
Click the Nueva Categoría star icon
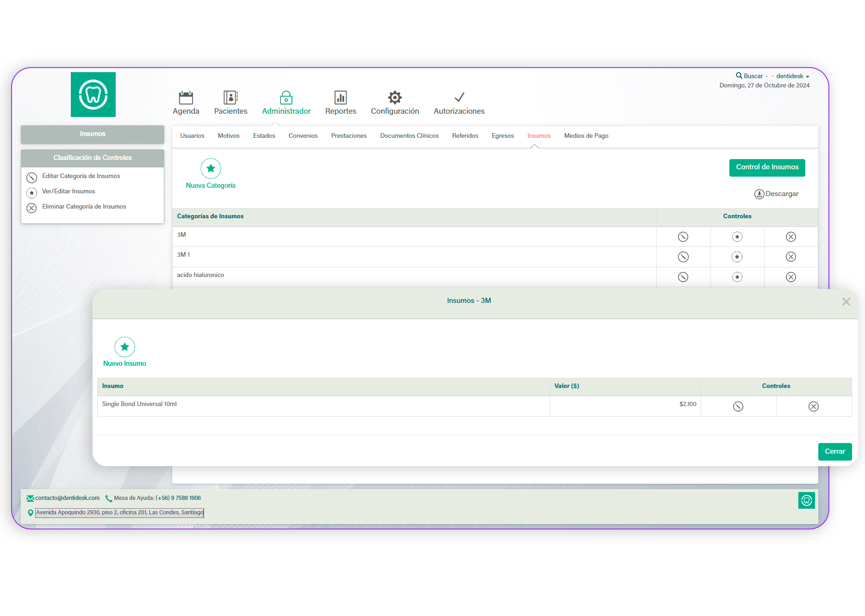tap(211, 168)
